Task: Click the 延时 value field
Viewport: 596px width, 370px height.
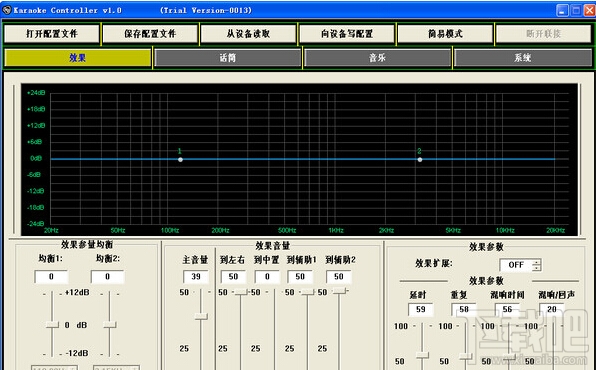Action: coord(420,309)
